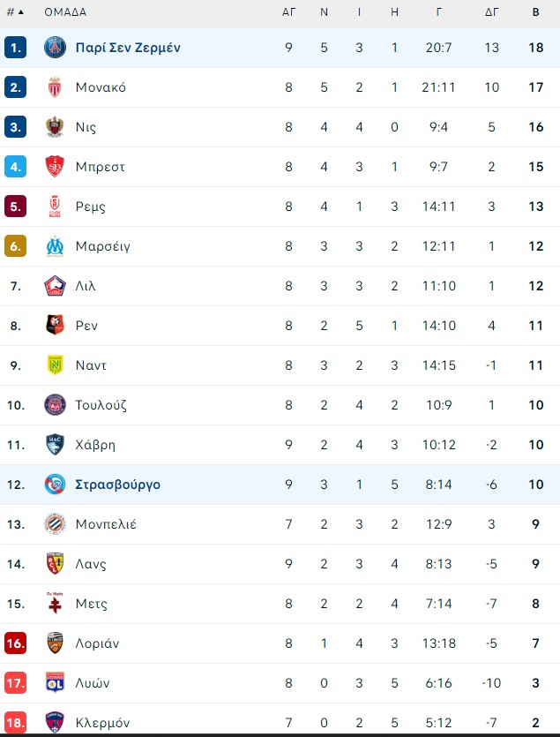Click the gold position 6 badge
Image resolution: width=560 pixels, height=737 pixels.
point(16,246)
